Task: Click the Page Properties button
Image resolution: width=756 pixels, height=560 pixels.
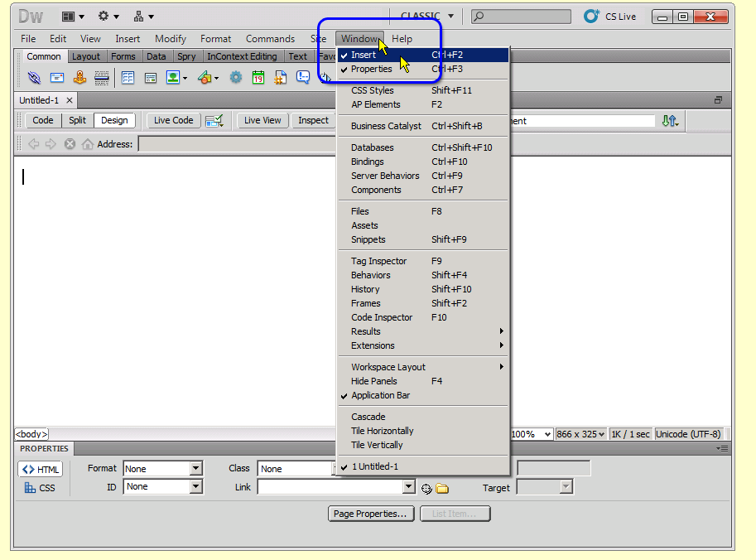Action: 371,514
